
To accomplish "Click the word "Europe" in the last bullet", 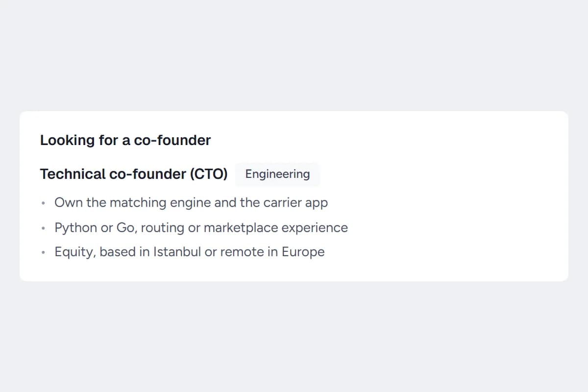I will click(x=303, y=252).
